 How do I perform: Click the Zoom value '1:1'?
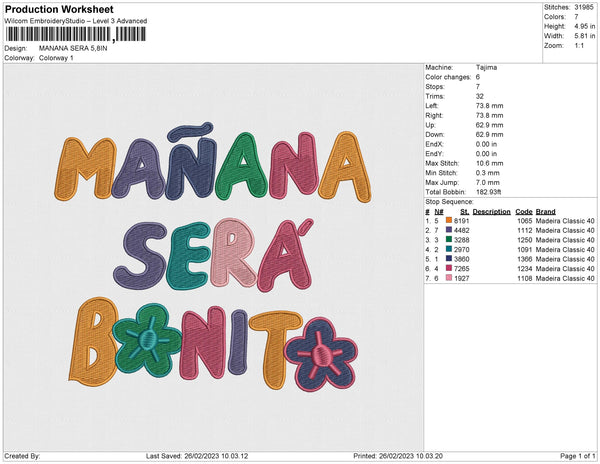[x=579, y=46]
